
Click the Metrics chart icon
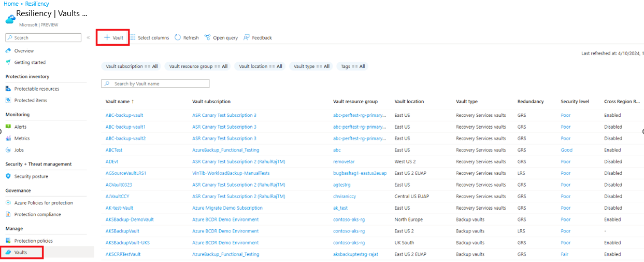pyautogui.click(x=8, y=139)
